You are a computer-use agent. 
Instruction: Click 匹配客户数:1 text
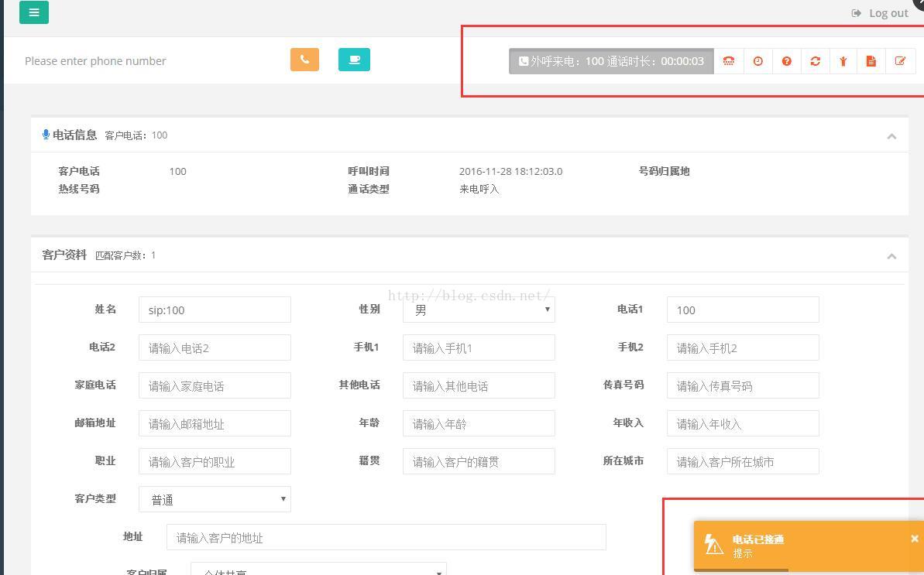tap(125, 255)
